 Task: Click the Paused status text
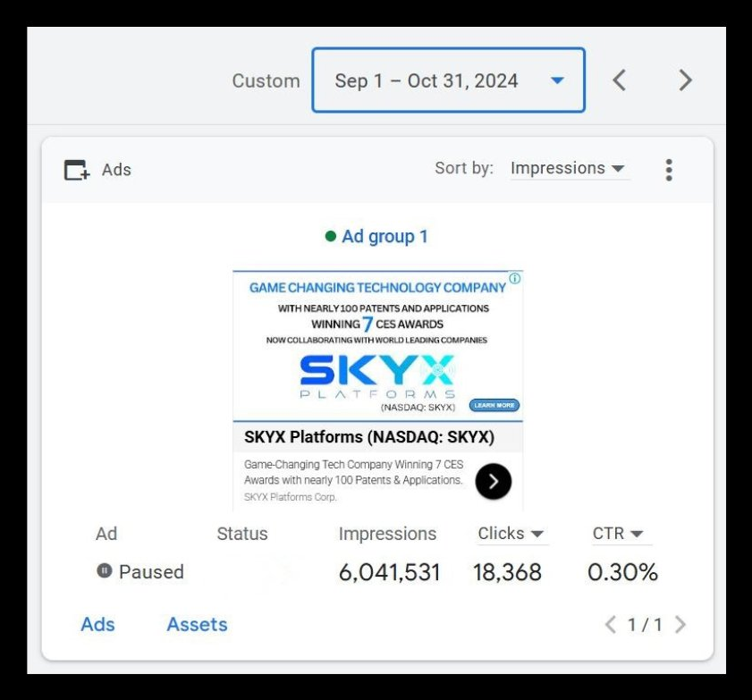[x=151, y=572]
